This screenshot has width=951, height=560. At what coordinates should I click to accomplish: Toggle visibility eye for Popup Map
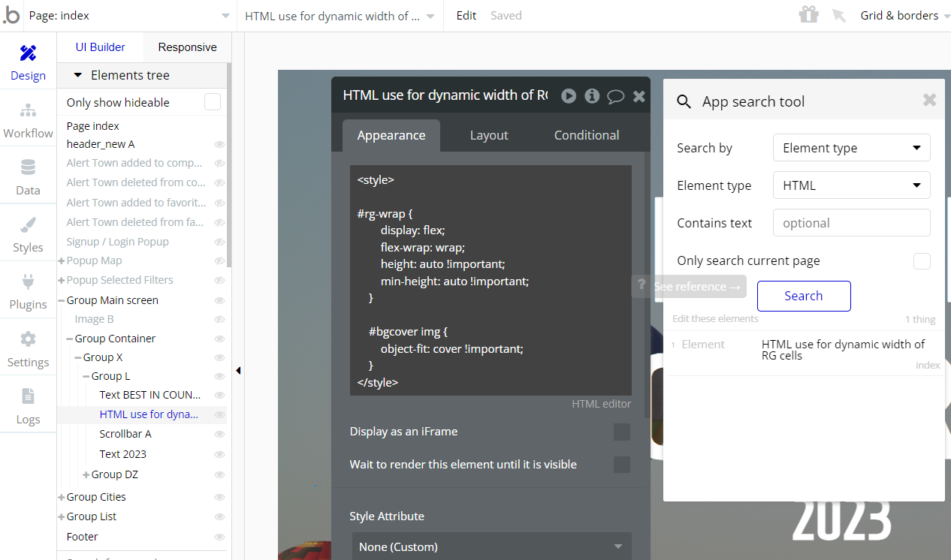219,260
